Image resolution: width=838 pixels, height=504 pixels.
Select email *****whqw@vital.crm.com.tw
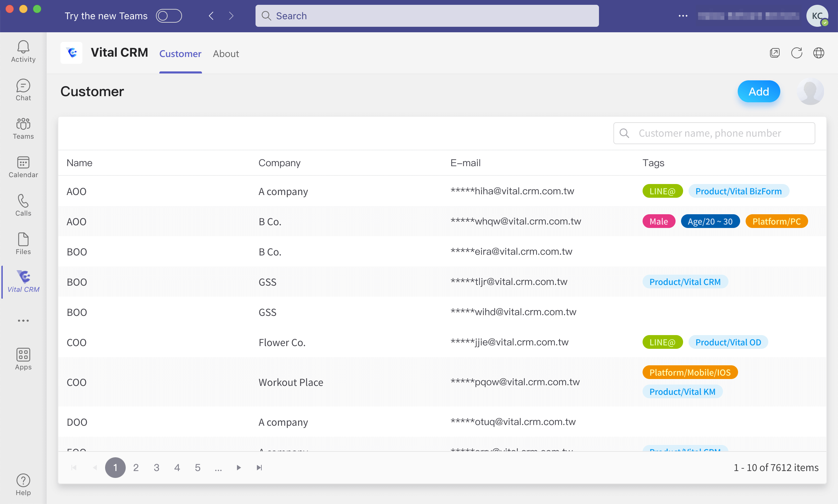coord(516,221)
